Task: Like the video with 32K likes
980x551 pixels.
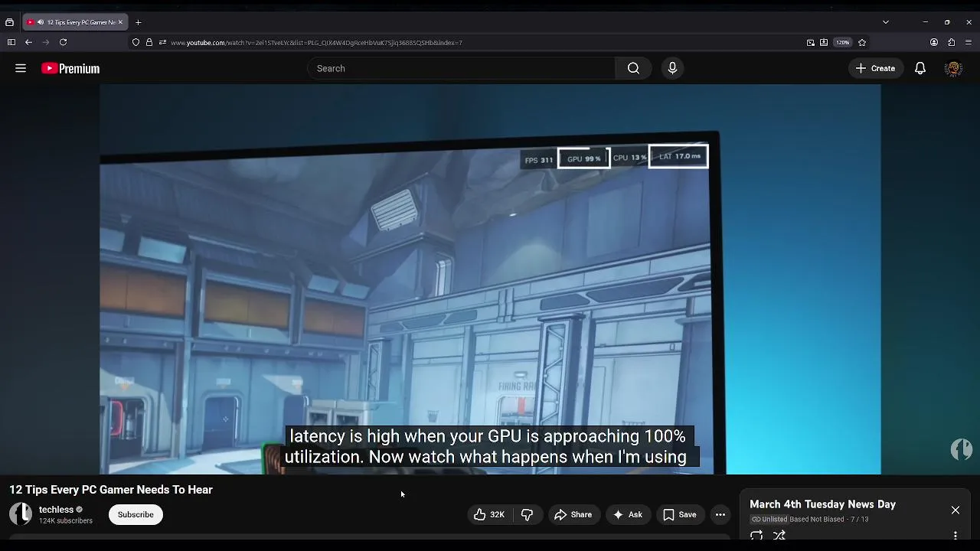Action: click(x=488, y=514)
